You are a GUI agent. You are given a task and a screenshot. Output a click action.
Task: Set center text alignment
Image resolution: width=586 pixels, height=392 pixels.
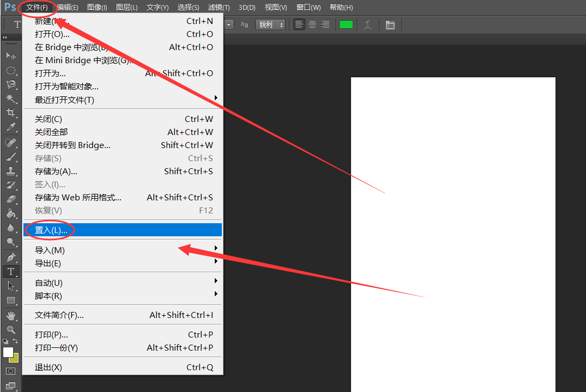coord(312,24)
